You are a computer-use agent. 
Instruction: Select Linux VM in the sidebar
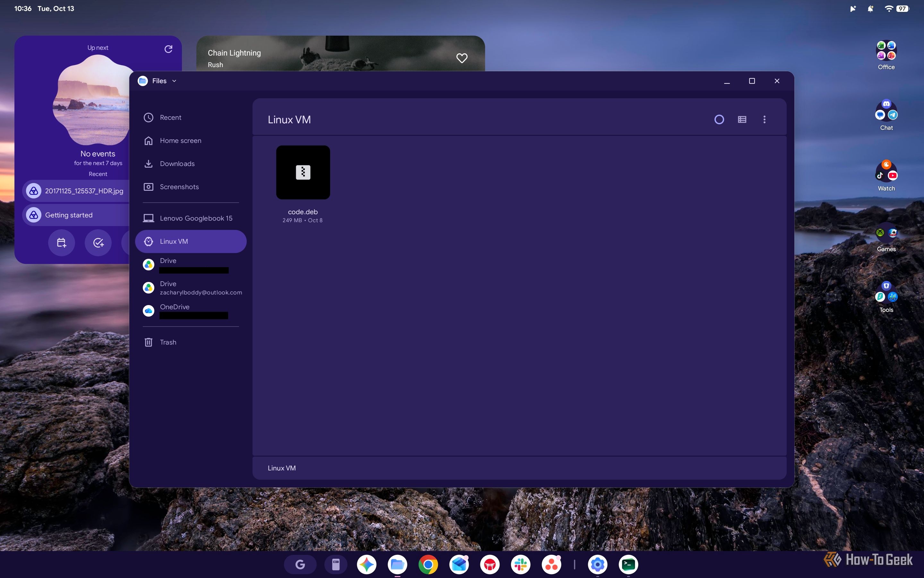click(191, 241)
